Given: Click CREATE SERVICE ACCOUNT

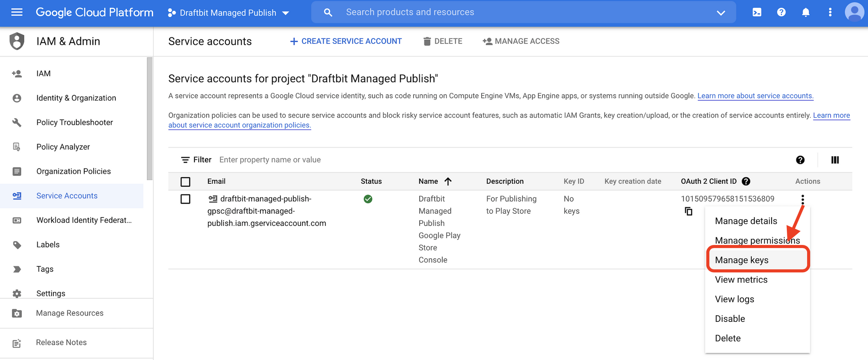Looking at the screenshot, I should pyautogui.click(x=346, y=41).
